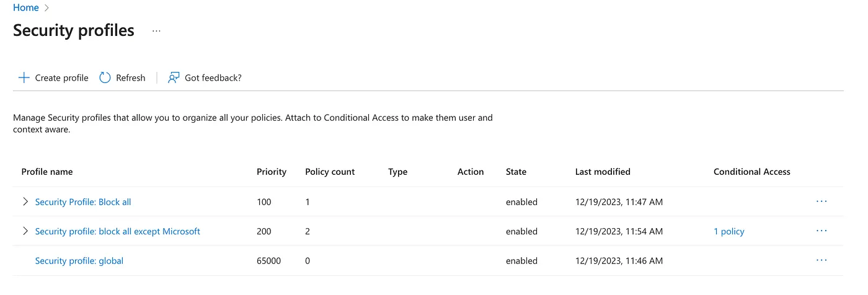Open Security profile: global link
868x295 pixels.
pos(79,261)
